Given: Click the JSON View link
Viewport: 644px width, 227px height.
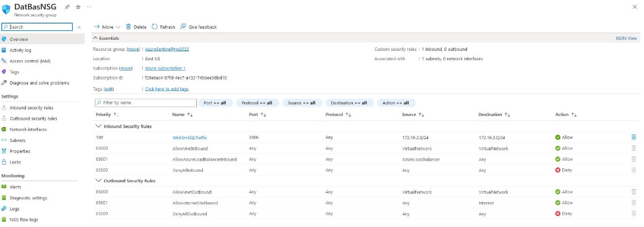Looking at the screenshot, I should tap(626, 38).
